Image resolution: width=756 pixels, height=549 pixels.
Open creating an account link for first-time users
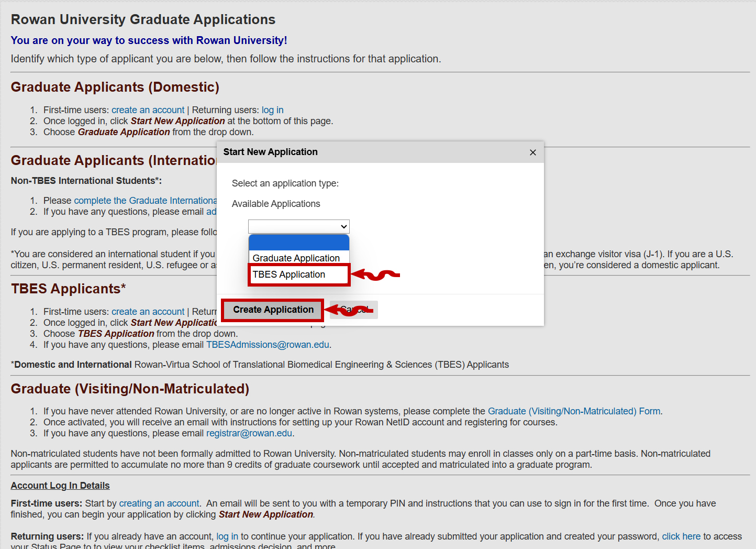click(159, 503)
